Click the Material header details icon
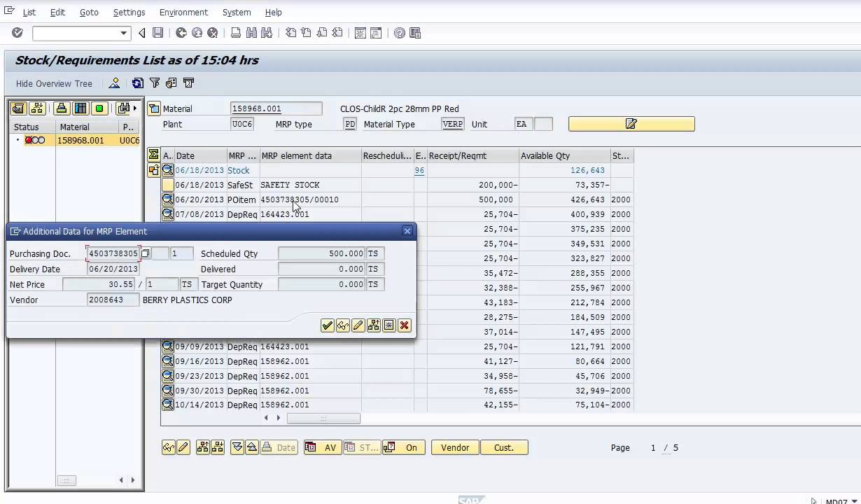The height and width of the screenshot is (504, 861). [x=154, y=108]
